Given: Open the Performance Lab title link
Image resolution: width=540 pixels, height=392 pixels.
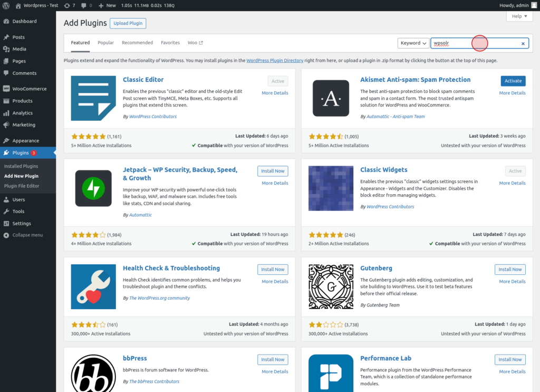Looking at the screenshot, I should click(385, 358).
